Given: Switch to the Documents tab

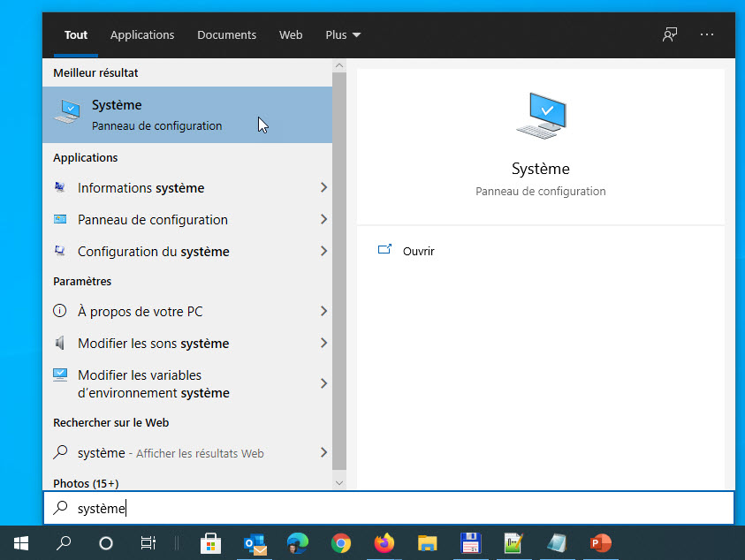Looking at the screenshot, I should [x=226, y=35].
